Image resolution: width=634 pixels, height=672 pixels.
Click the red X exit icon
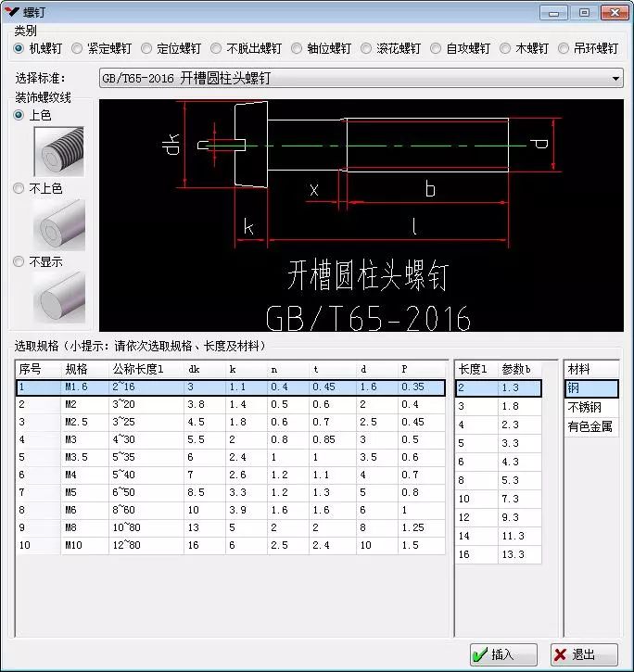pos(562,654)
